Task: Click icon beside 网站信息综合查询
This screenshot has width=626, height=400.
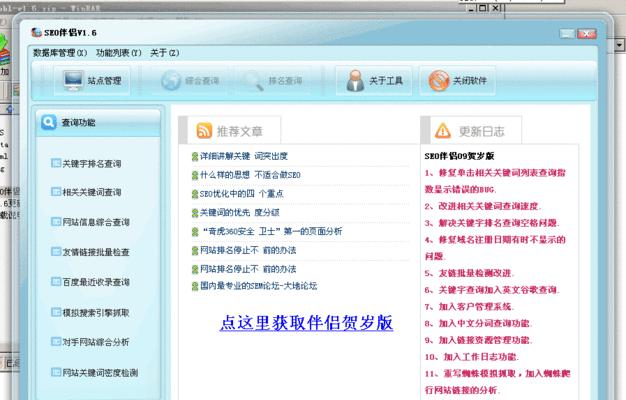Action: coord(56,222)
